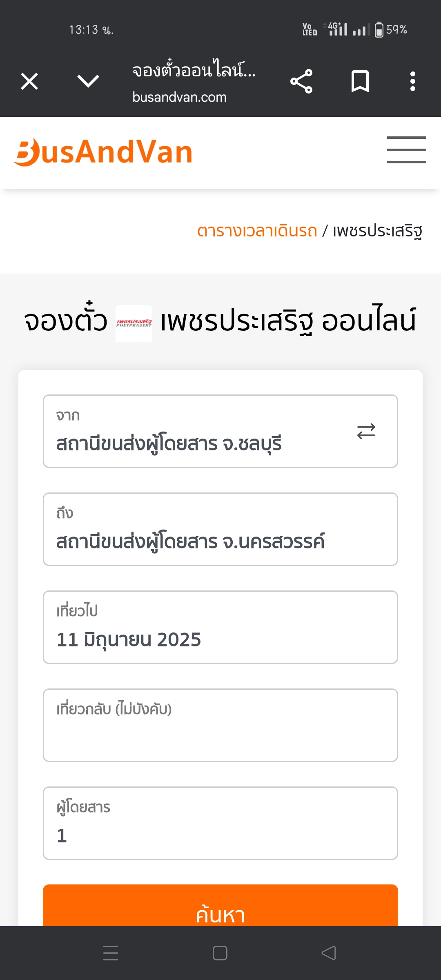The height and width of the screenshot is (980, 441).
Task: Tap the Android back triangle button
Action: click(x=329, y=953)
